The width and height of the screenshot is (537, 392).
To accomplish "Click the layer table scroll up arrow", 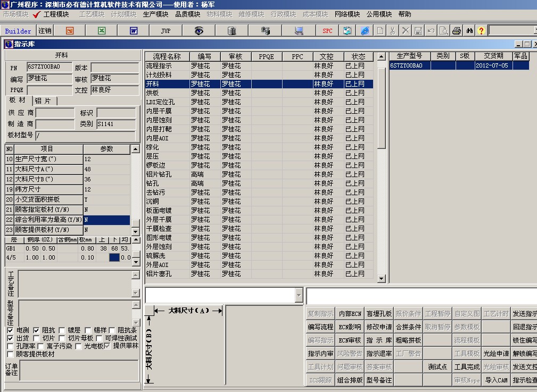I will [x=136, y=240].
